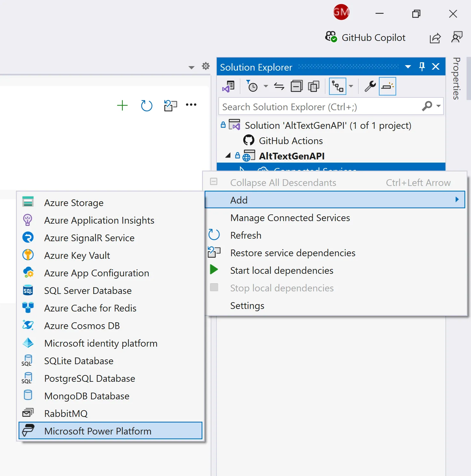
Task: Open Properties with the wrench icon
Action: 370,86
